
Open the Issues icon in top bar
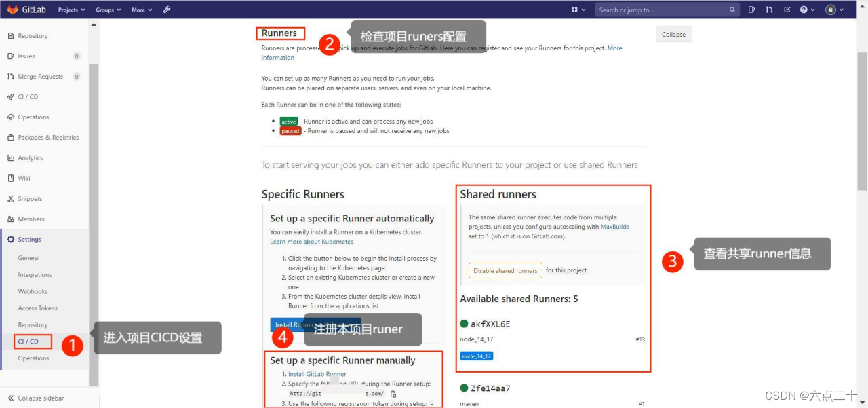coord(751,10)
